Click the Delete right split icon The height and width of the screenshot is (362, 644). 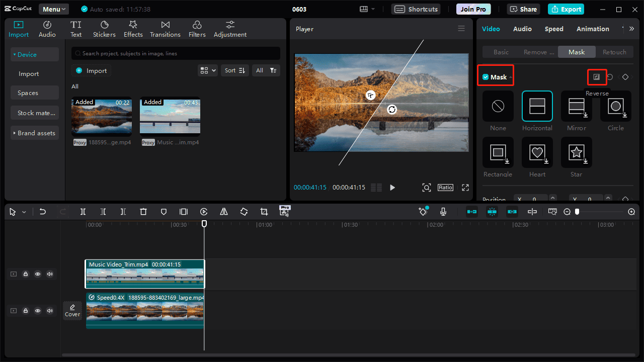tap(123, 212)
